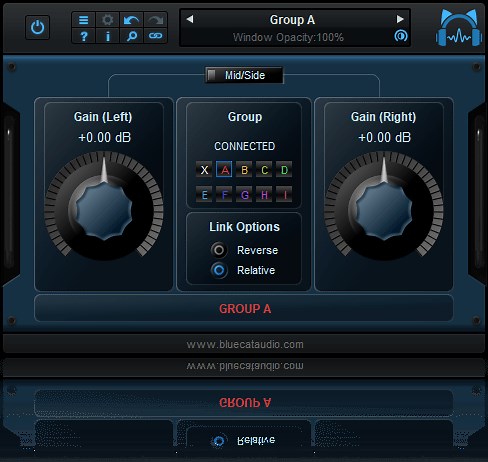Toggle the plugin power bypass button
488x462 pixels.
[37, 27]
